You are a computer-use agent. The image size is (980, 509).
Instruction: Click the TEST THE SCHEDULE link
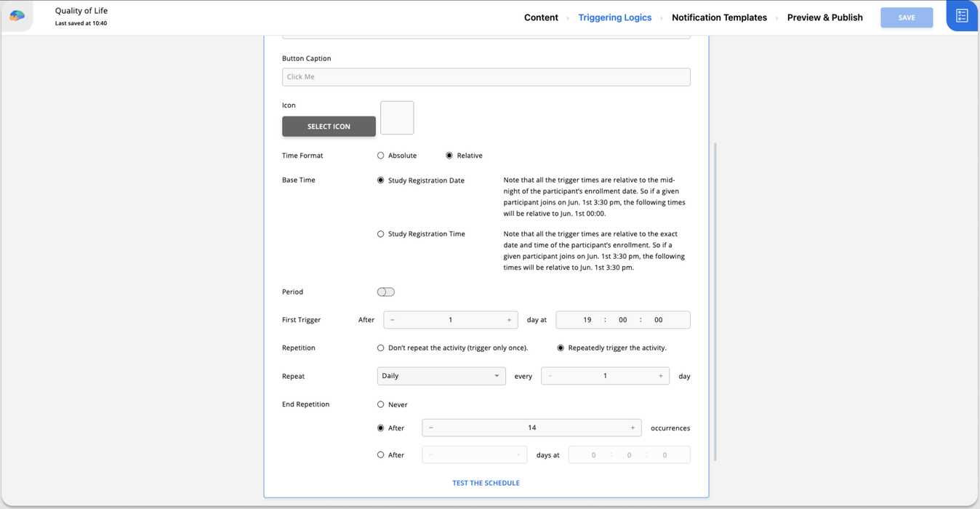tap(486, 483)
